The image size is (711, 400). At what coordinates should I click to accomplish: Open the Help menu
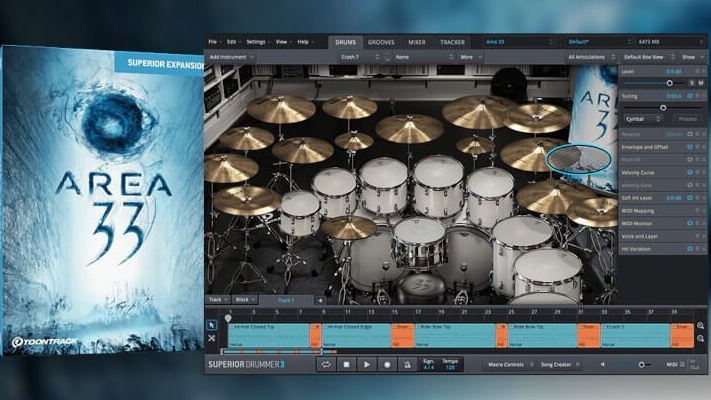coord(305,42)
